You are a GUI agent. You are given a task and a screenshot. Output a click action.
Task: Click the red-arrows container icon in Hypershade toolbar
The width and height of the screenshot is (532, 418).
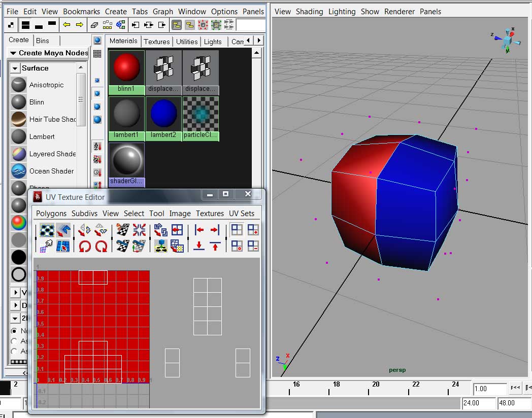pyautogui.click(x=203, y=25)
